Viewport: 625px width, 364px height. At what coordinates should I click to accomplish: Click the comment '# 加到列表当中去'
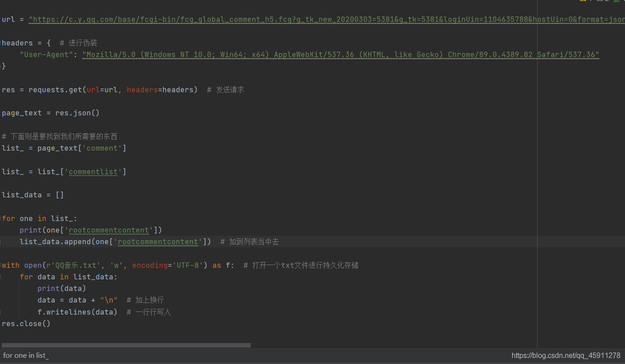[250, 242]
